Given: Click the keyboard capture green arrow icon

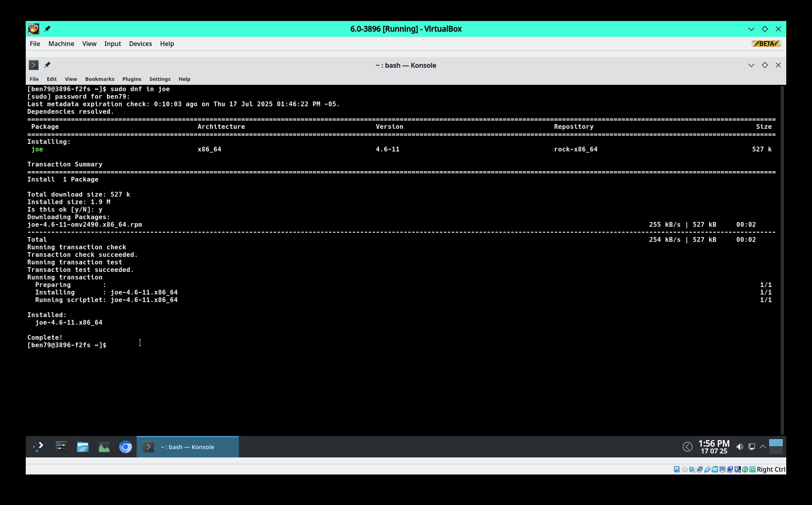Looking at the screenshot, I should pyautogui.click(x=752, y=469).
